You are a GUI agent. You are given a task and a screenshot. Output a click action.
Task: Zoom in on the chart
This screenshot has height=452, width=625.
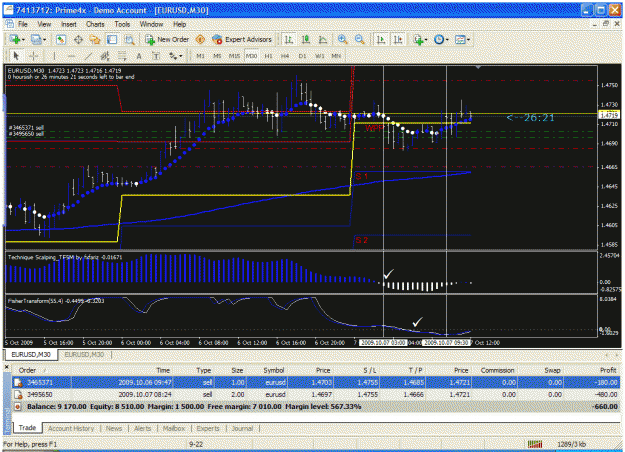click(x=342, y=39)
